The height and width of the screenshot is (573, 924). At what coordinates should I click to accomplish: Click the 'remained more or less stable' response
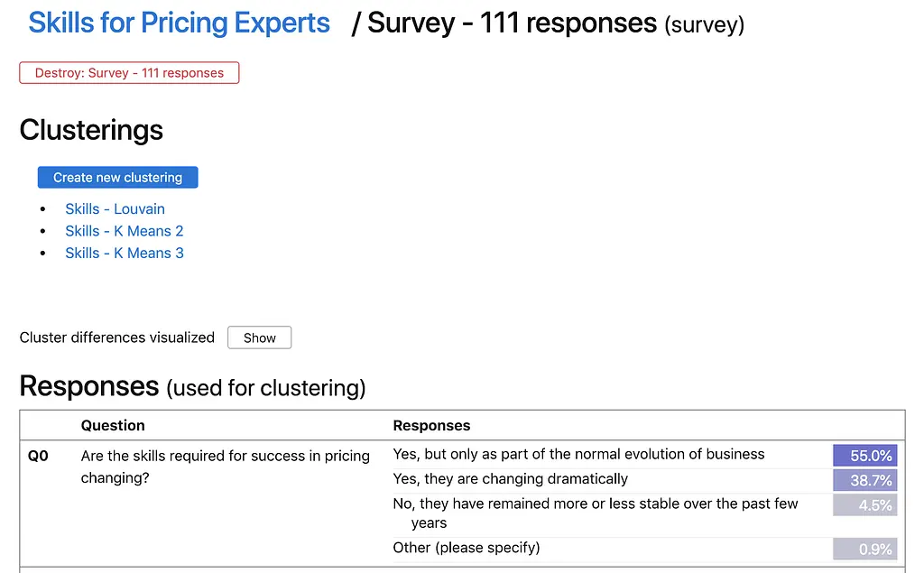(x=596, y=513)
